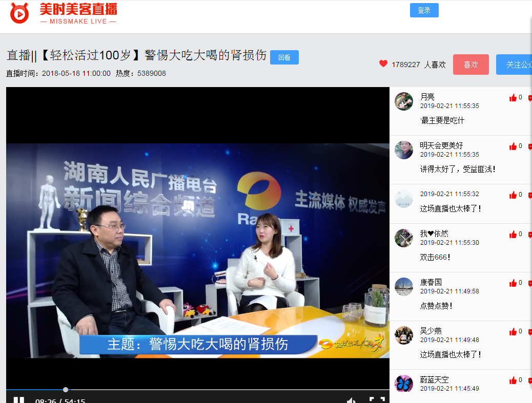The width and height of the screenshot is (532, 403).
Task: Open 吴少燕's avatar picture
Action: pos(404,335)
